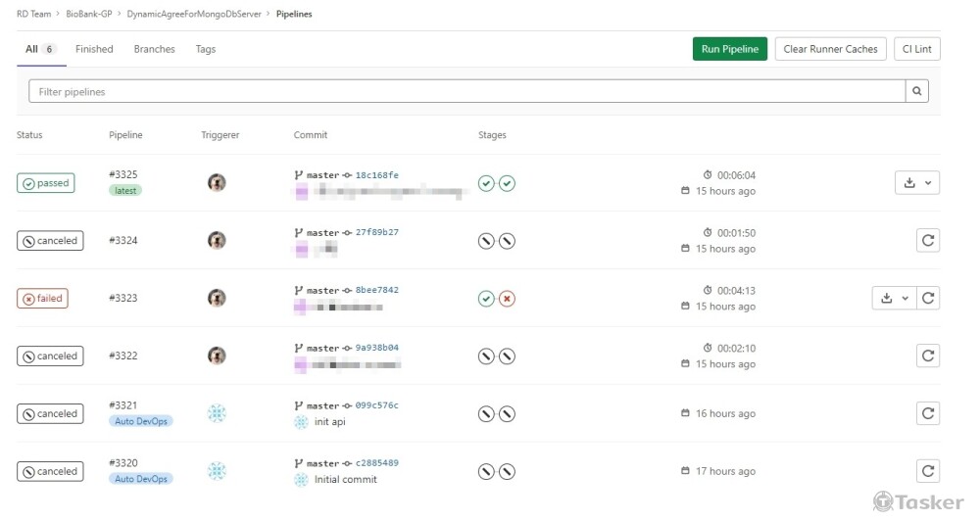Click triggerer avatar for pipeline #3323
Image resolution: width=980 pixels, height=522 pixels.
click(x=217, y=298)
